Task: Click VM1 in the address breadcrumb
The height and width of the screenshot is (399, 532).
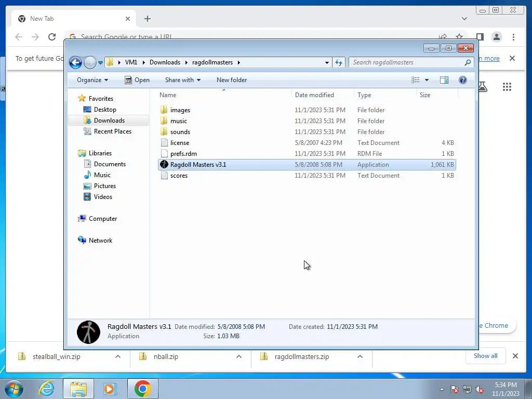Action: click(x=131, y=62)
